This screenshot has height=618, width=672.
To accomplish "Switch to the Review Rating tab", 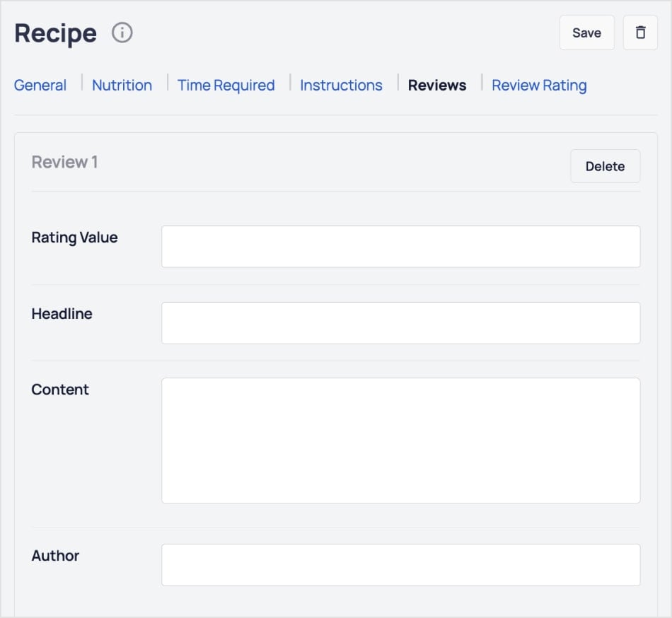I will (x=538, y=85).
